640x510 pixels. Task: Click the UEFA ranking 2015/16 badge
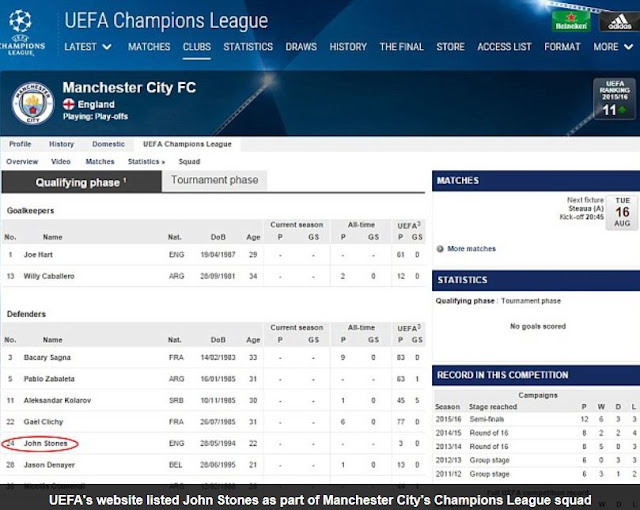[609, 101]
